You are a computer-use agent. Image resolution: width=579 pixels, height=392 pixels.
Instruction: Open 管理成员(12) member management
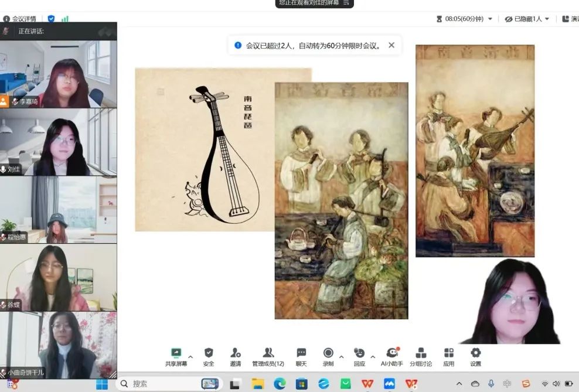(x=268, y=353)
